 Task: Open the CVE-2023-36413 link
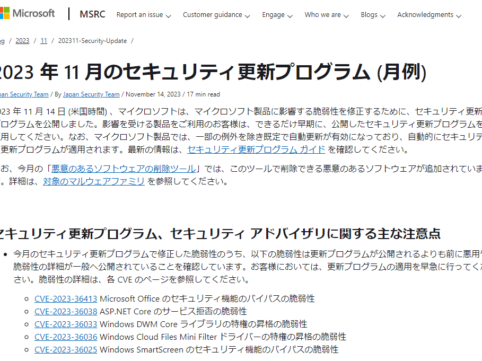coord(66,299)
